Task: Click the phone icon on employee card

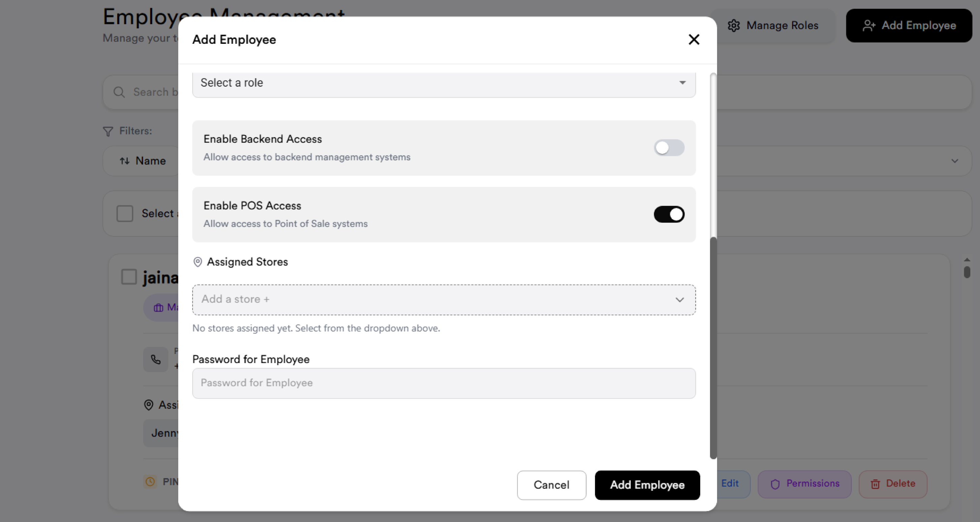Action: (x=156, y=359)
